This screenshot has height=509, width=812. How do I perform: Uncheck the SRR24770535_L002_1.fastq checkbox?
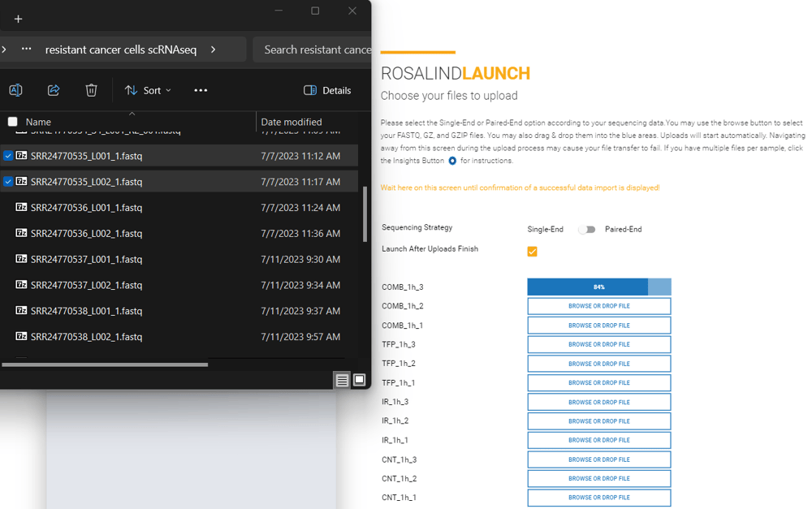coord(8,181)
